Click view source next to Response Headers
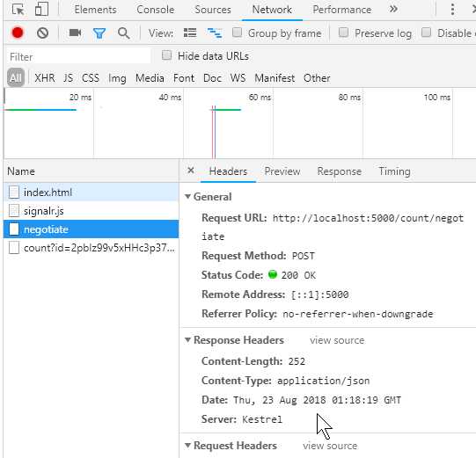Screen dimensions: 476x458 coord(337,340)
